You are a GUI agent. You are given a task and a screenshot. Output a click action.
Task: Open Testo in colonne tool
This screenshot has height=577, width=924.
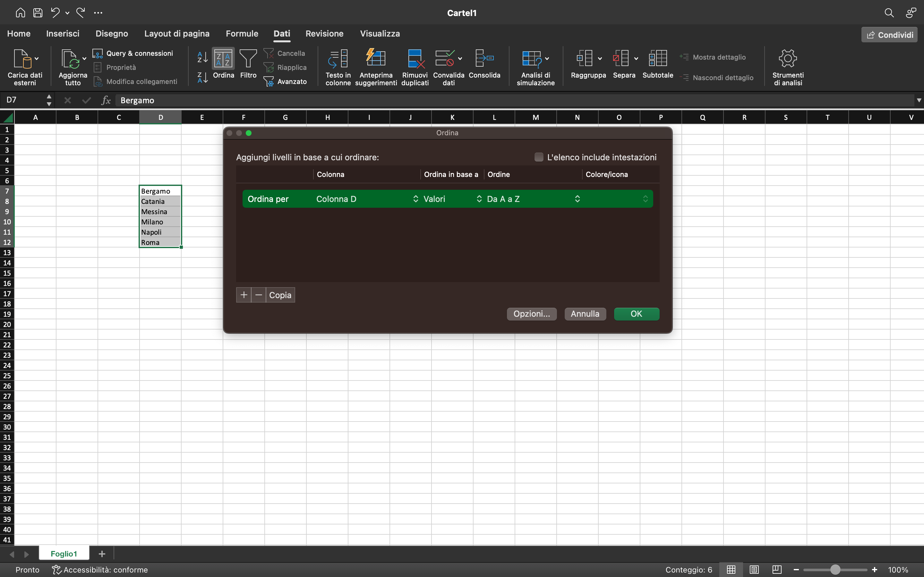click(338, 59)
